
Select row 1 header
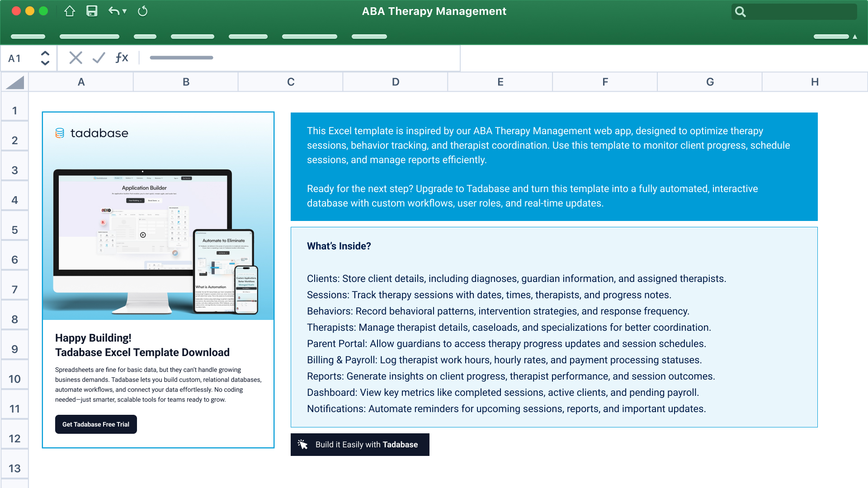[x=15, y=107]
